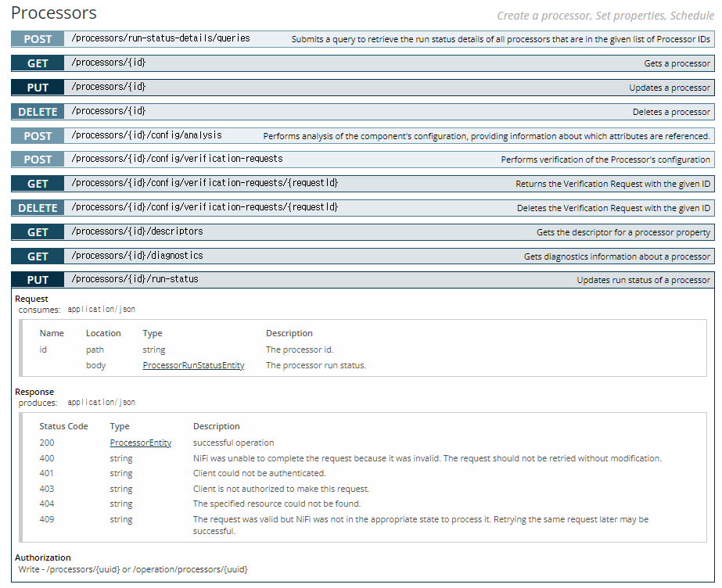Screen dimensions: 722x588
Task: Click the consumes application/json value
Action: [x=102, y=309]
